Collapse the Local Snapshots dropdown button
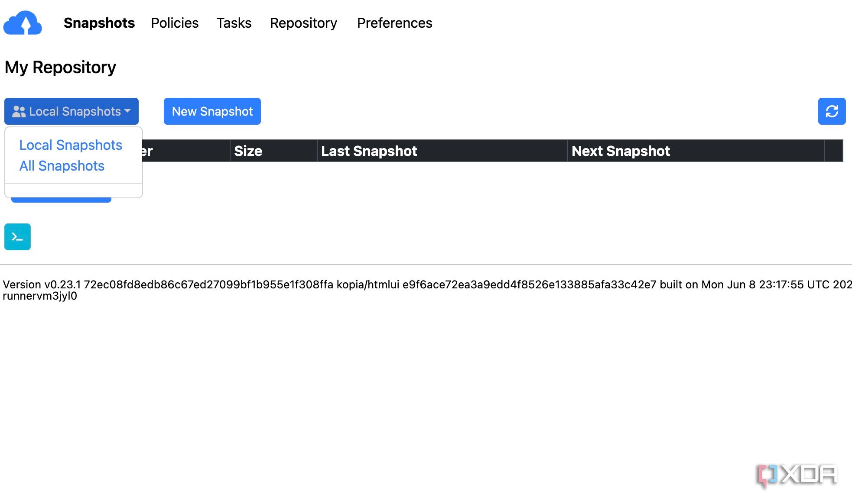Viewport: 852px width, 504px height. pos(72,111)
